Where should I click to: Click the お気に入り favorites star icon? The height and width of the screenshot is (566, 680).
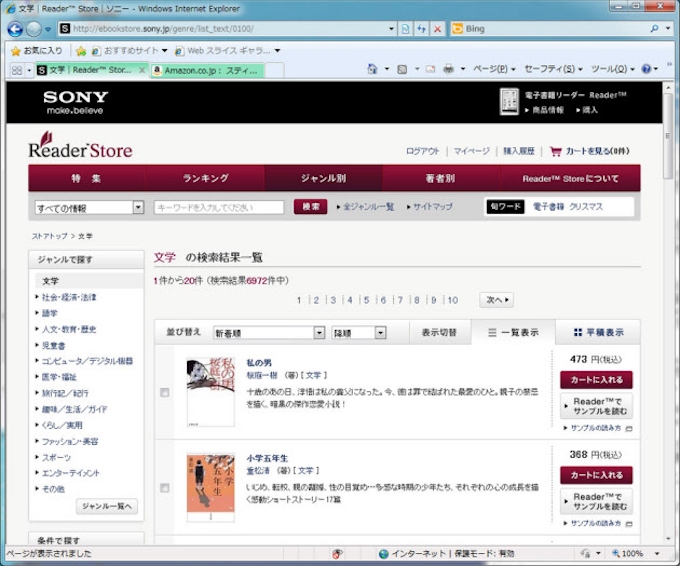(x=16, y=50)
